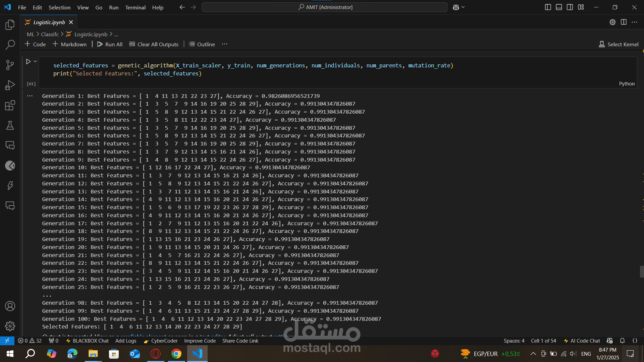Open Run and Debug view
Viewport: 644px width, 362px height.
(10, 85)
